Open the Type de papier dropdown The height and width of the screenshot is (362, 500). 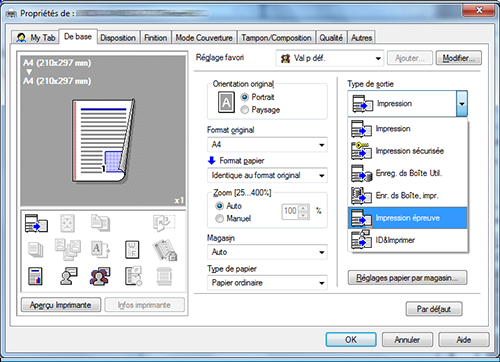[x=267, y=283]
